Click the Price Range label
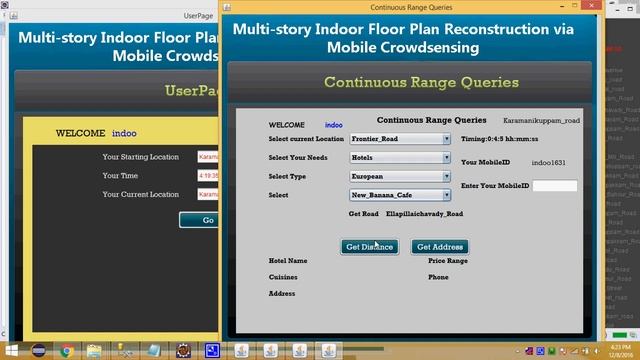The image size is (640, 360). point(448,260)
